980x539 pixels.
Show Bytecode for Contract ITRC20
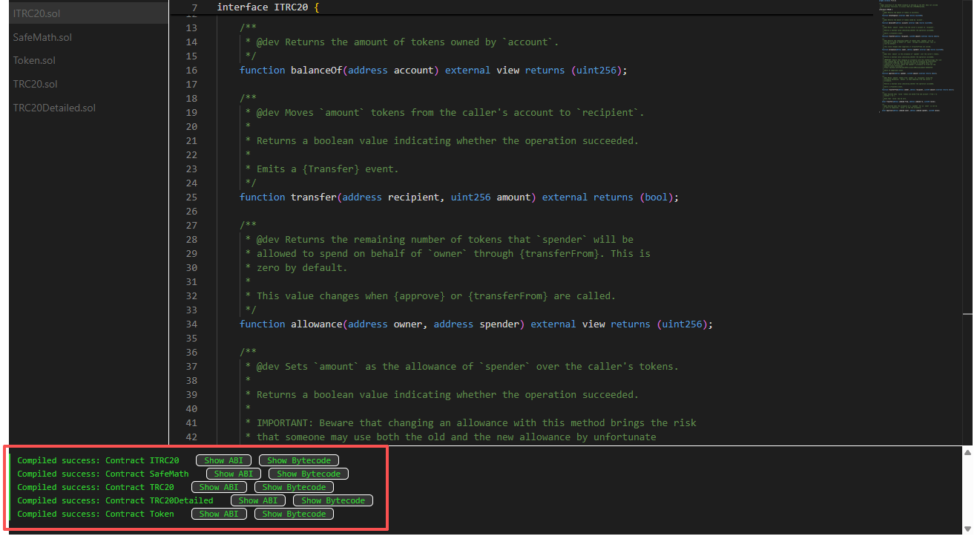[x=299, y=460]
